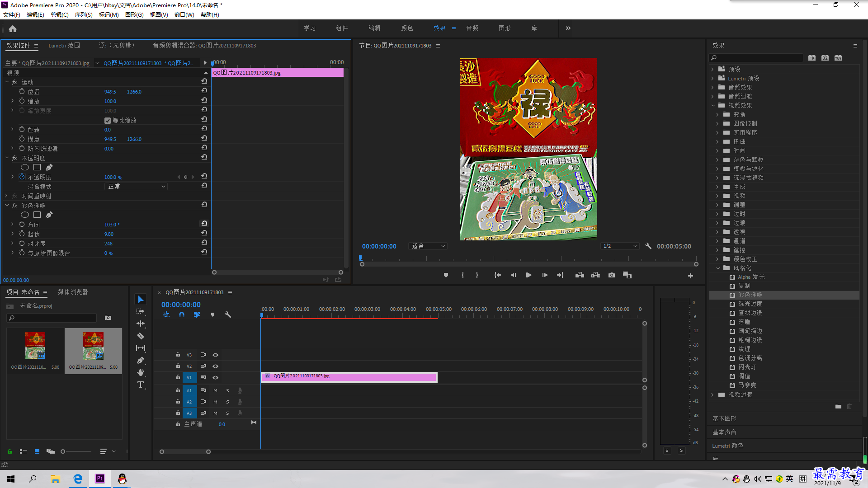Toggle V1 track visibility eye
868x488 pixels.
point(215,377)
